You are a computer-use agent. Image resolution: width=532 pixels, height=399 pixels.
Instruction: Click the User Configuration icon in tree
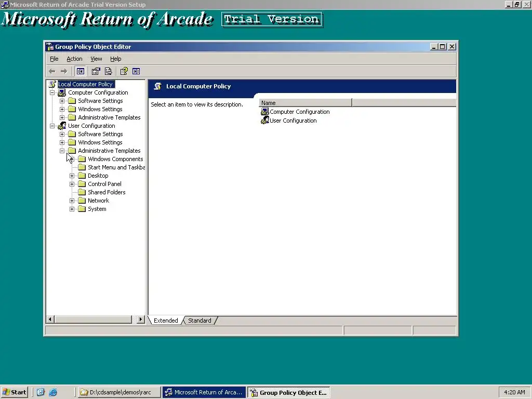62,126
